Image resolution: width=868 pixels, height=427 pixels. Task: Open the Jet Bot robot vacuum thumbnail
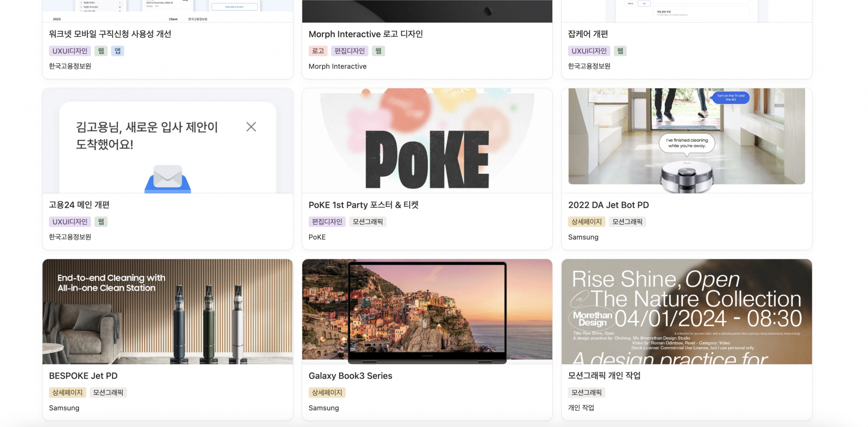click(x=687, y=141)
